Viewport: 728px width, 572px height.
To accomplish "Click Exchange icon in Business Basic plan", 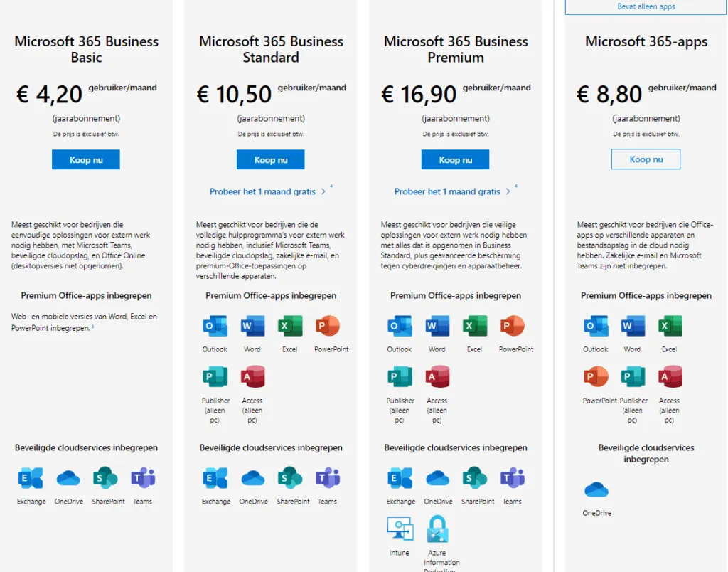I will tap(31, 479).
